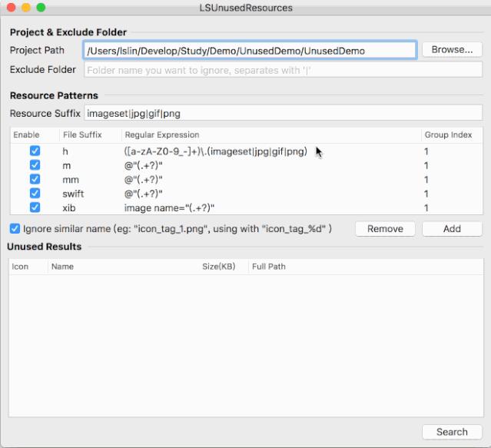Start the scan with the Search button
The width and height of the screenshot is (491, 448).
[452, 432]
